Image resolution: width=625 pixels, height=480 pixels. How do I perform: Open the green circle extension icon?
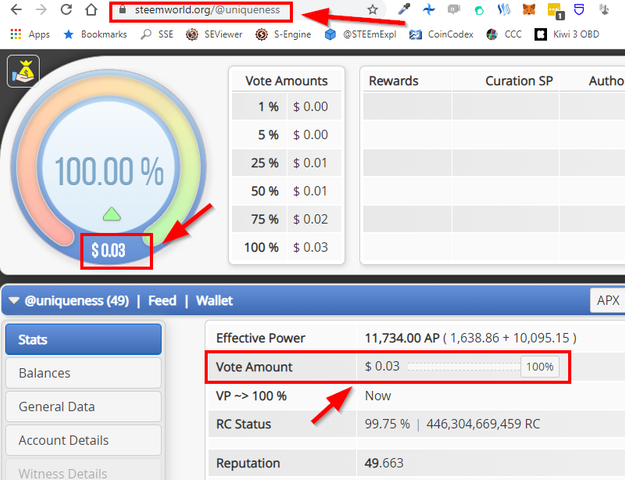pos(479,10)
